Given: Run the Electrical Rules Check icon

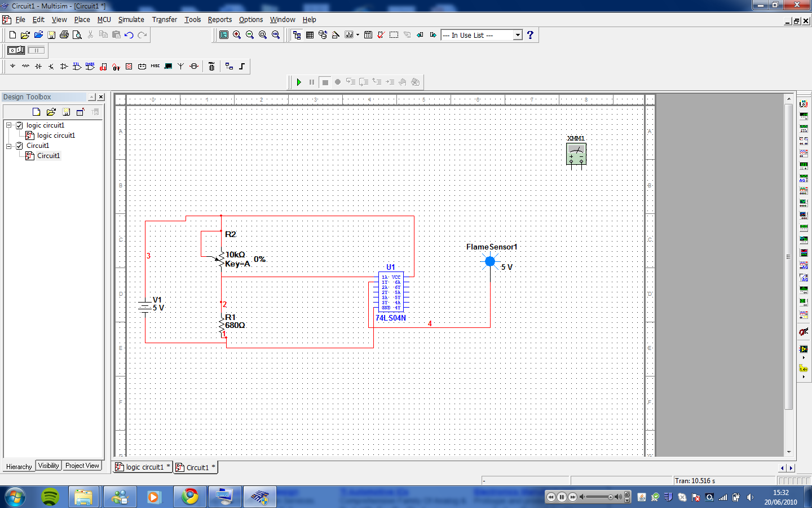Looking at the screenshot, I should [x=381, y=35].
